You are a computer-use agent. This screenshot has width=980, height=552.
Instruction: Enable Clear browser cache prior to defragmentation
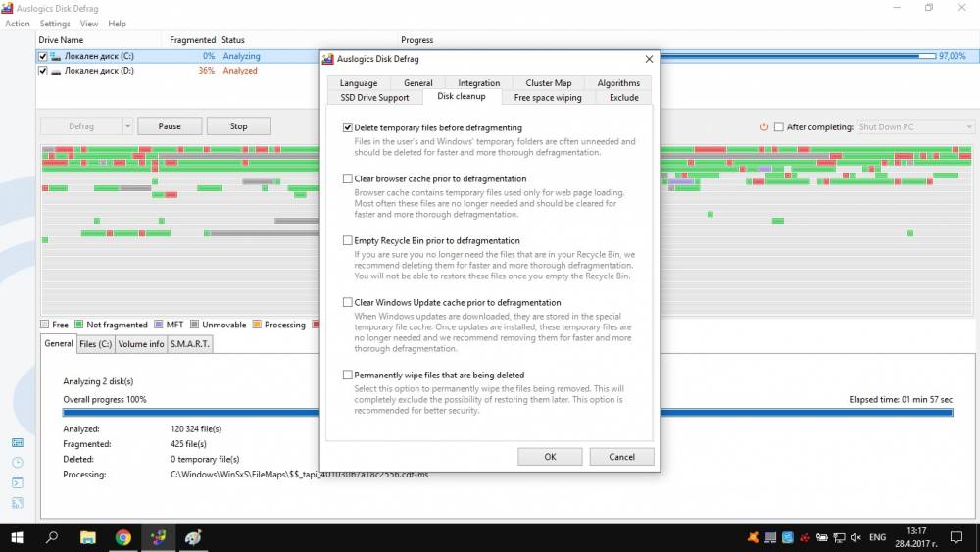tap(348, 178)
